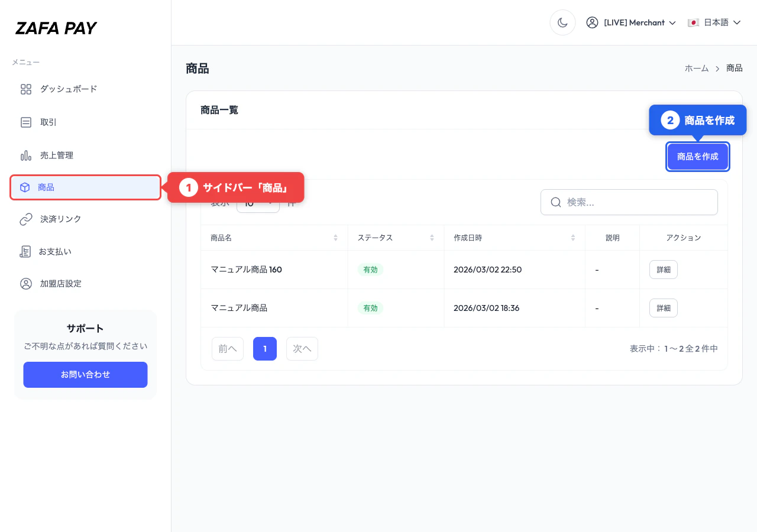This screenshot has width=757, height=532.
Task: Click the 商品を作成 button
Action: coord(698,157)
